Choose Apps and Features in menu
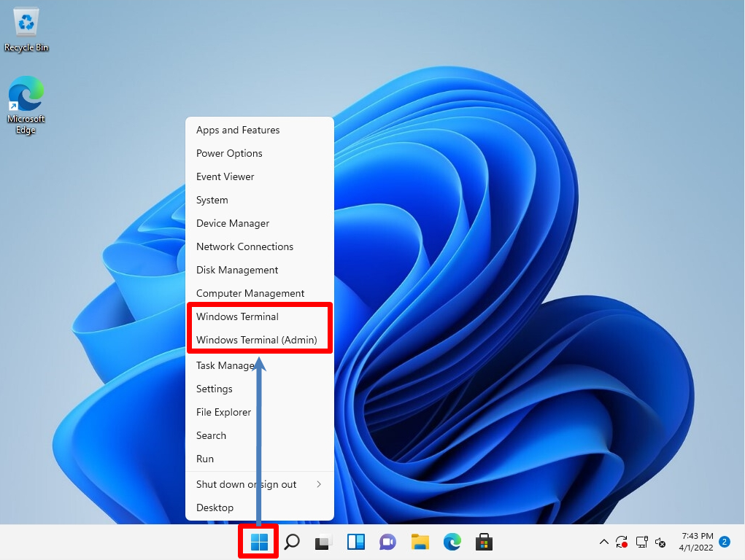The width and height of the screenshot is (745, 560). [x=260, y=130]
